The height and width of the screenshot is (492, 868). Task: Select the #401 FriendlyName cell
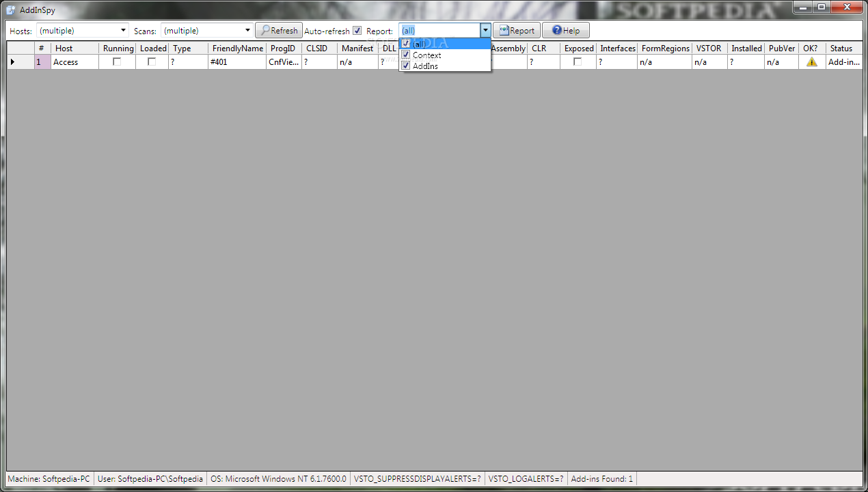pyautogui.click(x=237, y=62)
